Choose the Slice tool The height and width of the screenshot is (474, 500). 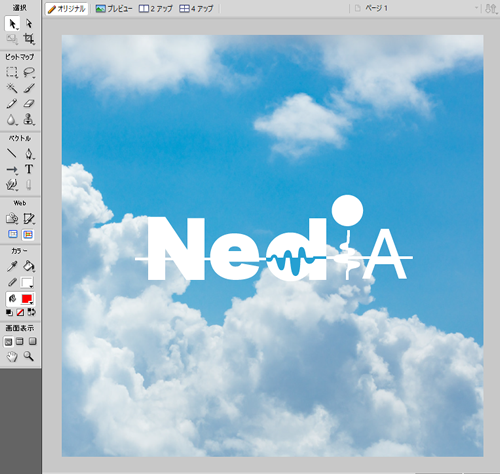29,219
